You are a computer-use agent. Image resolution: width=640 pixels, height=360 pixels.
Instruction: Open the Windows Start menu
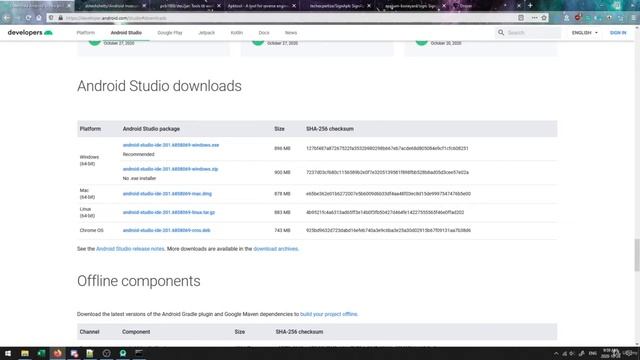pos(8,353)
